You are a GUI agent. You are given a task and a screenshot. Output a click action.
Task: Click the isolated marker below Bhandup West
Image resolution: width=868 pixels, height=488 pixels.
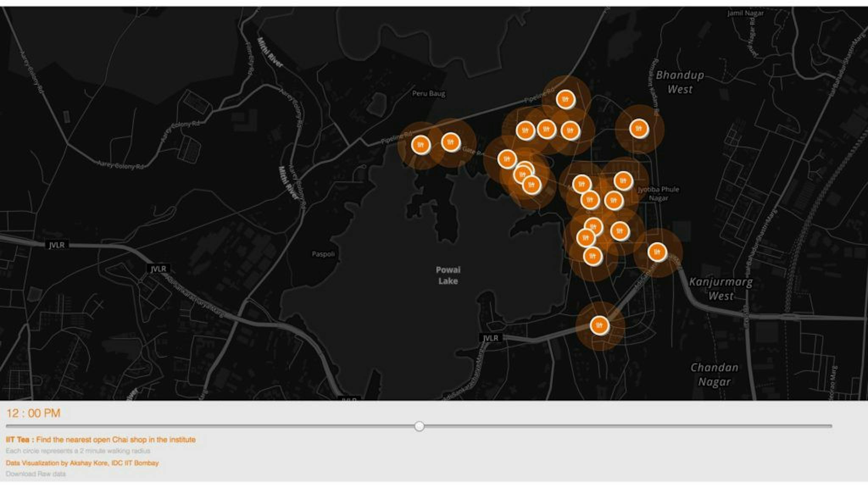click(639, 128)
